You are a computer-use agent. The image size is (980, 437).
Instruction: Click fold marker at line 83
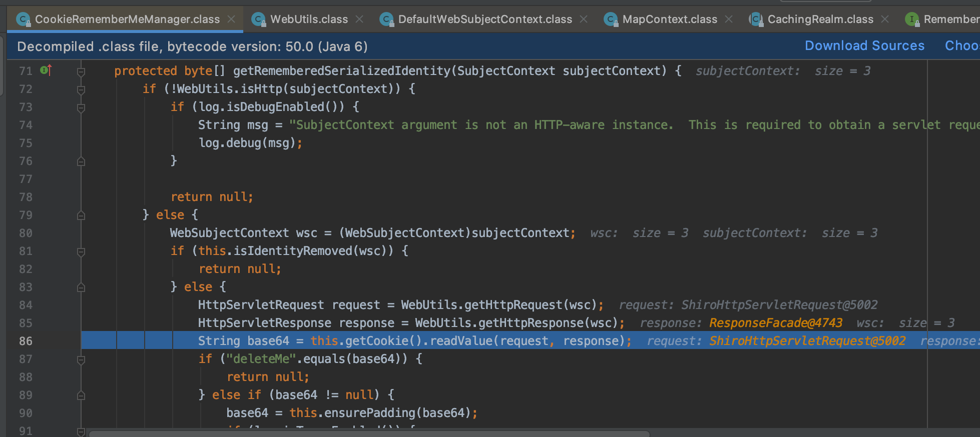[81, 287]
